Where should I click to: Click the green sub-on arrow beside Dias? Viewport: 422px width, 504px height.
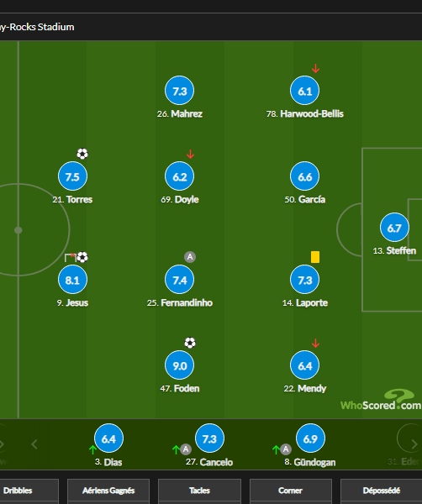(92, 449)
